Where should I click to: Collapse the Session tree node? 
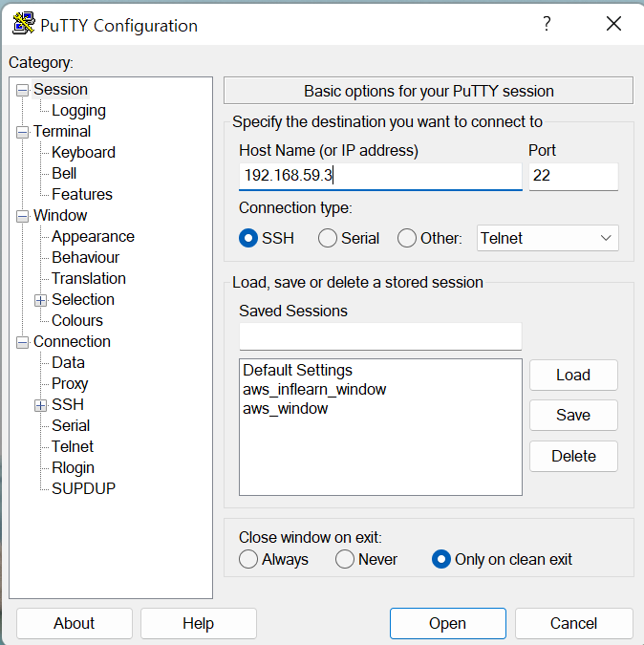[23, 90]
